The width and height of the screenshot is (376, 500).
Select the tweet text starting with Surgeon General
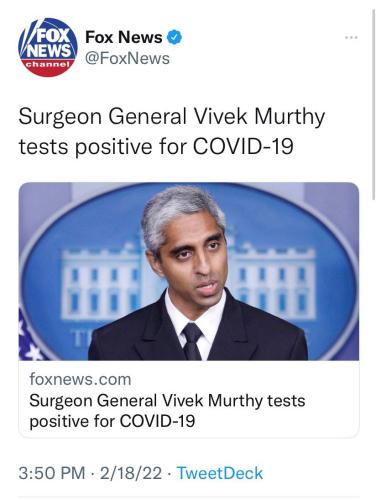pyautogui.click(x=172, y=131)
